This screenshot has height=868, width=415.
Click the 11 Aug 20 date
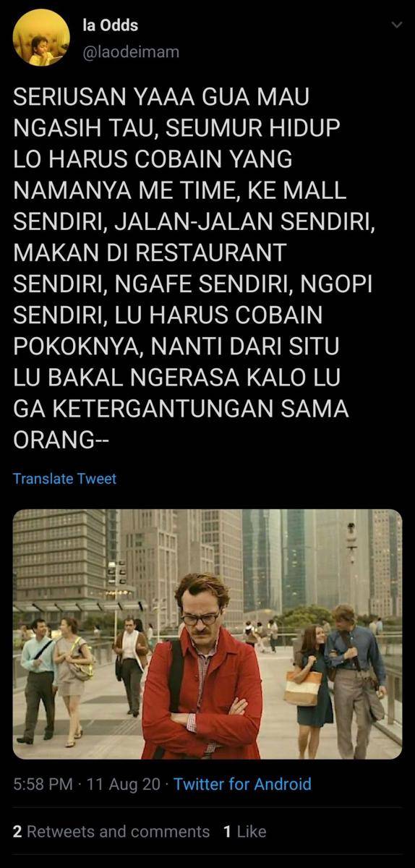pos(124,784)
